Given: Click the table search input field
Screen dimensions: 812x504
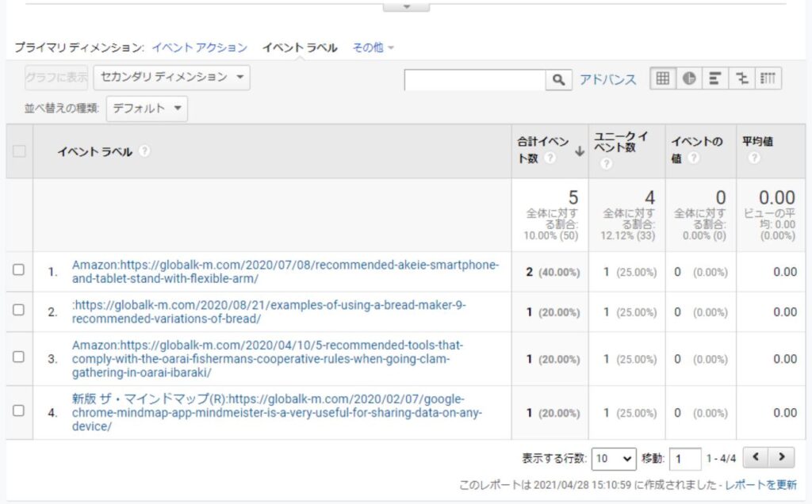Looking at the screenshot, I should coord(474,80).
